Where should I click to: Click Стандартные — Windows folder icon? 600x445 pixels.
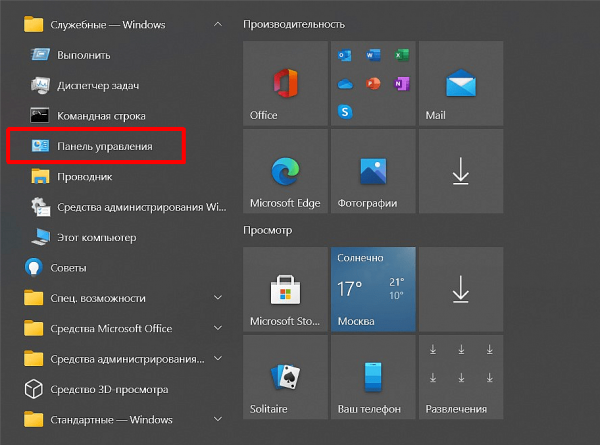(33, 419)
